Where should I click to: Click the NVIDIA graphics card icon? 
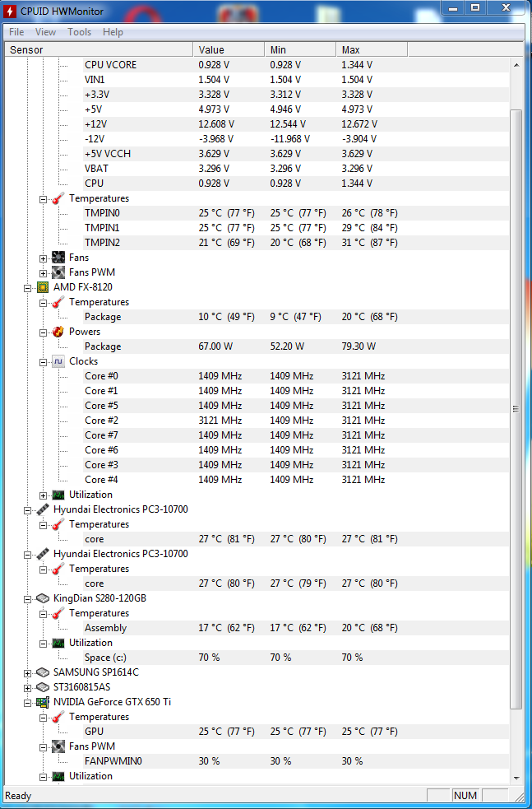pos(43,702)
